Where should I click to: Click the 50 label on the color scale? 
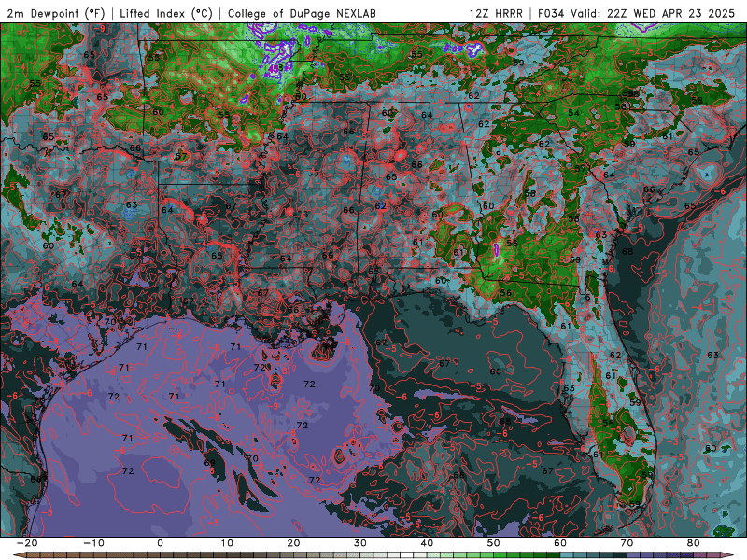pyautogui.click(x=494, y=543)
